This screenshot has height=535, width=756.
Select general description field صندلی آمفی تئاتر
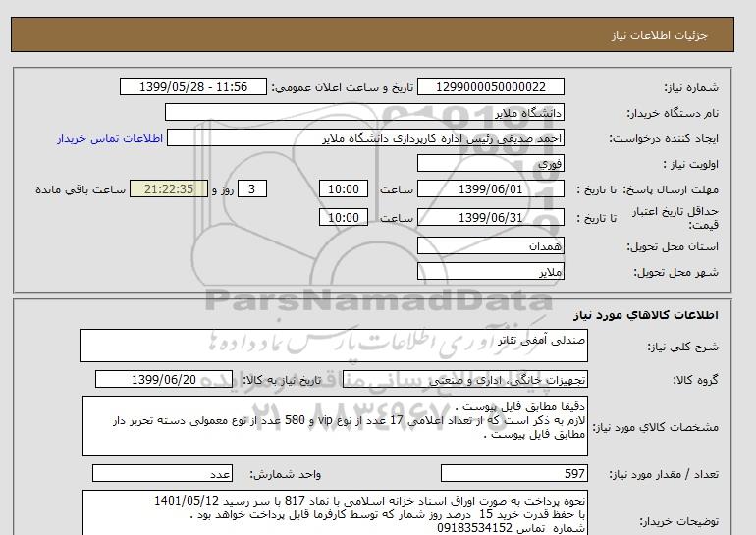(x=334, y=346)
